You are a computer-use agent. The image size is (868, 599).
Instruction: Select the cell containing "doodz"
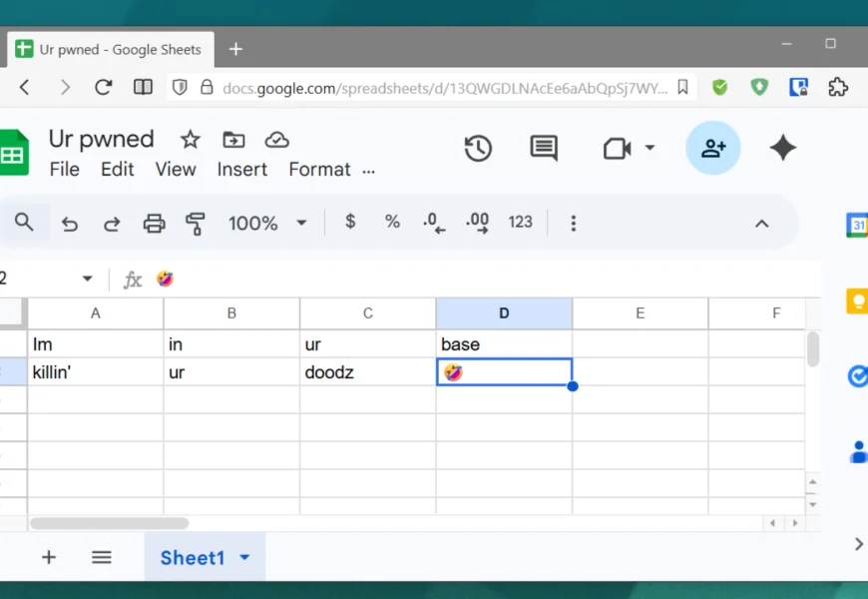click(x=367, y=372)
